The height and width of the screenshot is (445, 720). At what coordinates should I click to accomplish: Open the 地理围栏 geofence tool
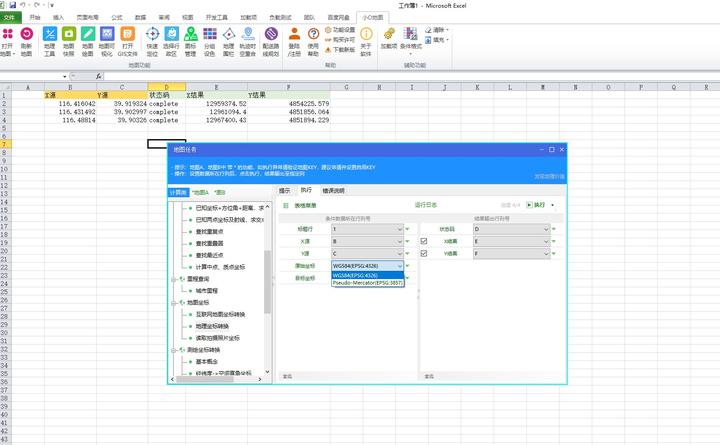coord(229,41)
